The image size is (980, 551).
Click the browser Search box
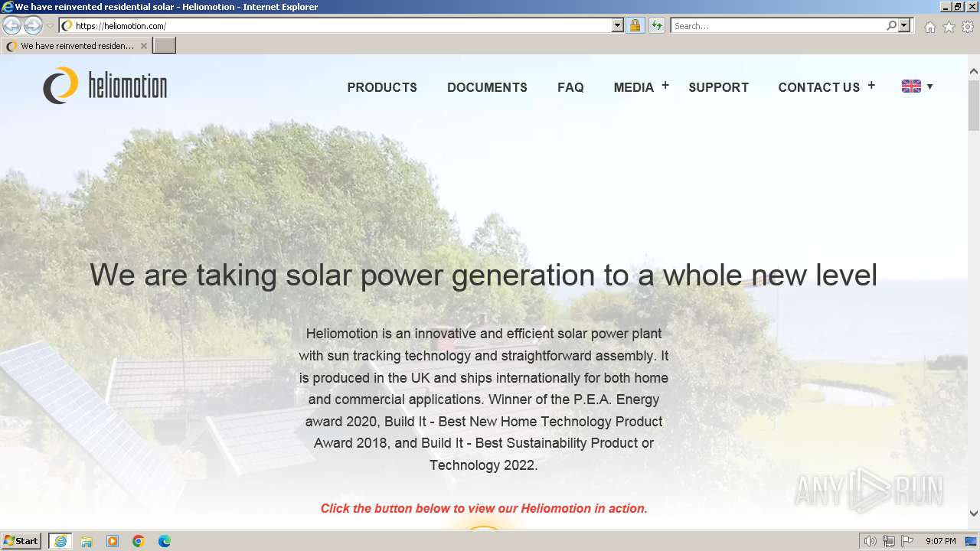(x=777, y=26)
